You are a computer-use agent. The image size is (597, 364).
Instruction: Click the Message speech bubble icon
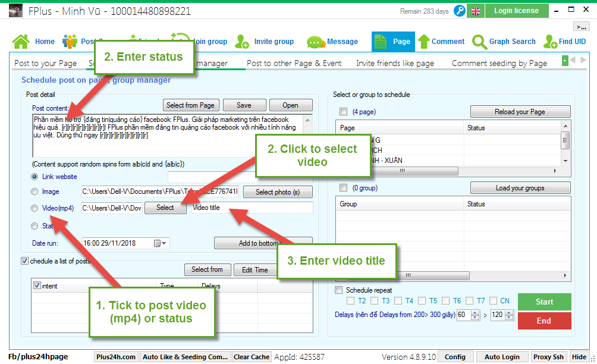click(315, 42)
